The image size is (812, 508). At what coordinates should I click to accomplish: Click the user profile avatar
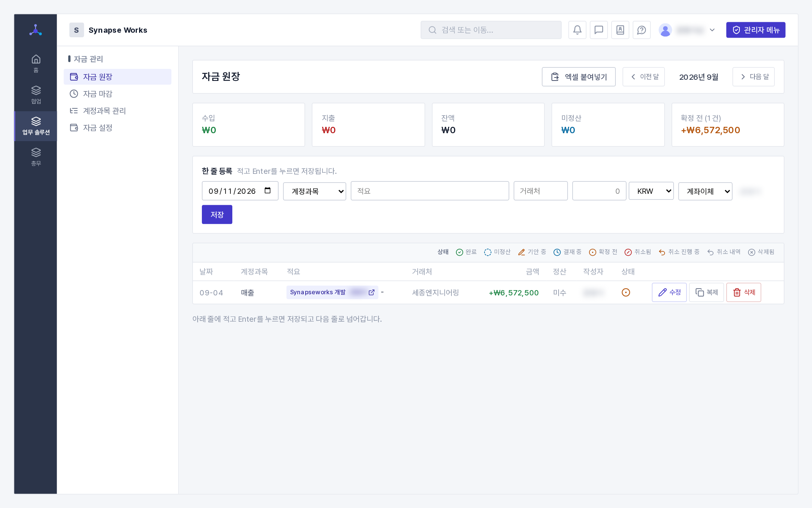pyautogui.click(x=665, y=30)
